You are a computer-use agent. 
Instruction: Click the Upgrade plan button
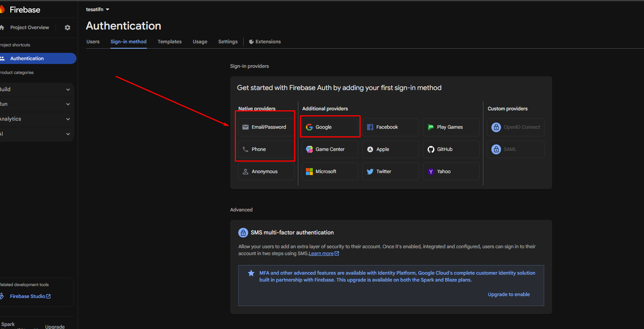coord(55,327)
